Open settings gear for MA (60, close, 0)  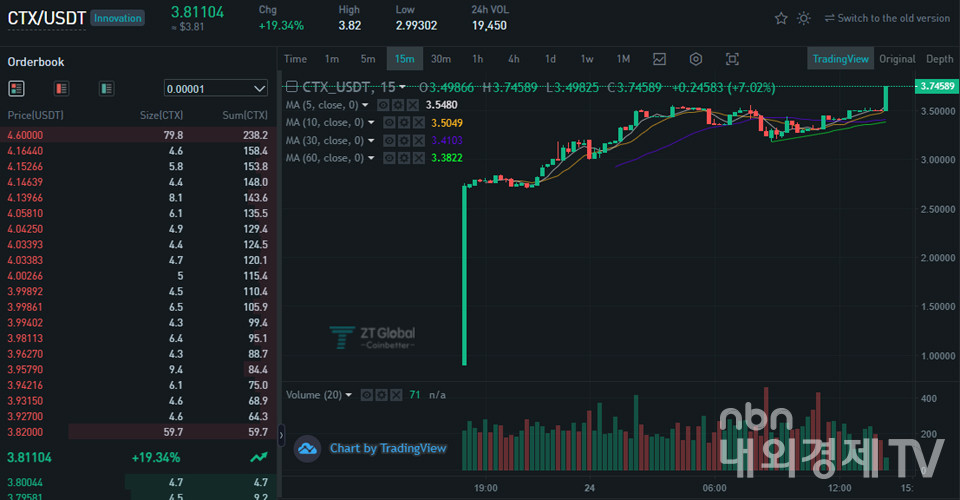(x=404, y=158)
